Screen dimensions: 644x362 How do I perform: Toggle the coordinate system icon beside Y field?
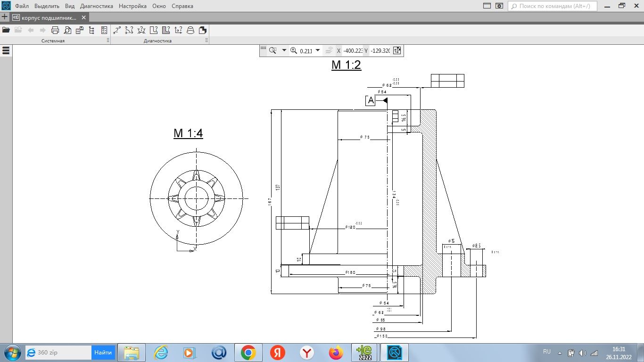click(397, 50)
